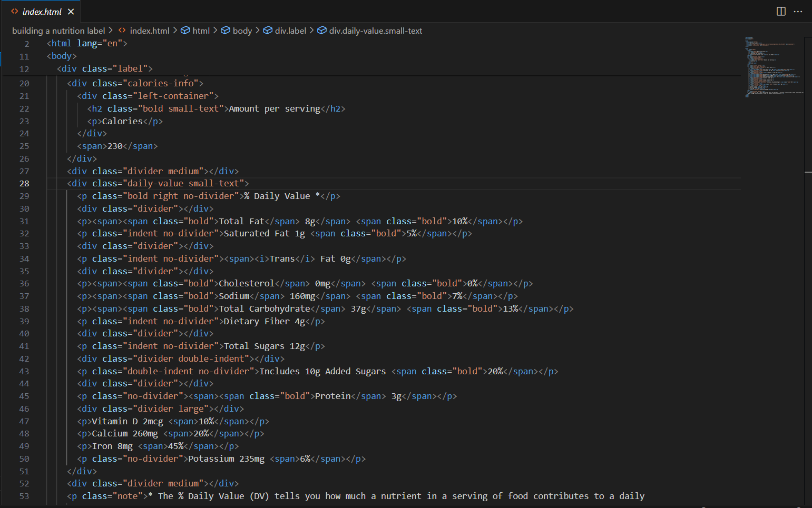Select the html breadcrumb element
The height and width of the screenshot is (508, 812).
[x=201, y=31]
